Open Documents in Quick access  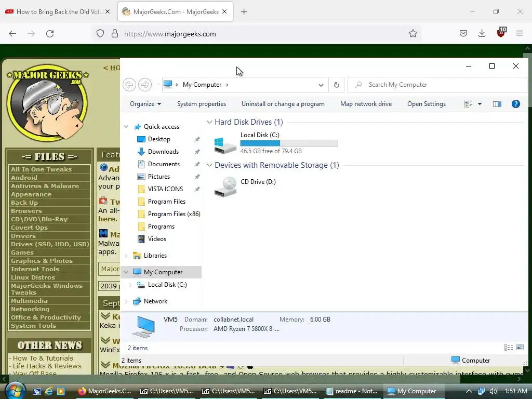pyautogui.click(x=164, y=164)
